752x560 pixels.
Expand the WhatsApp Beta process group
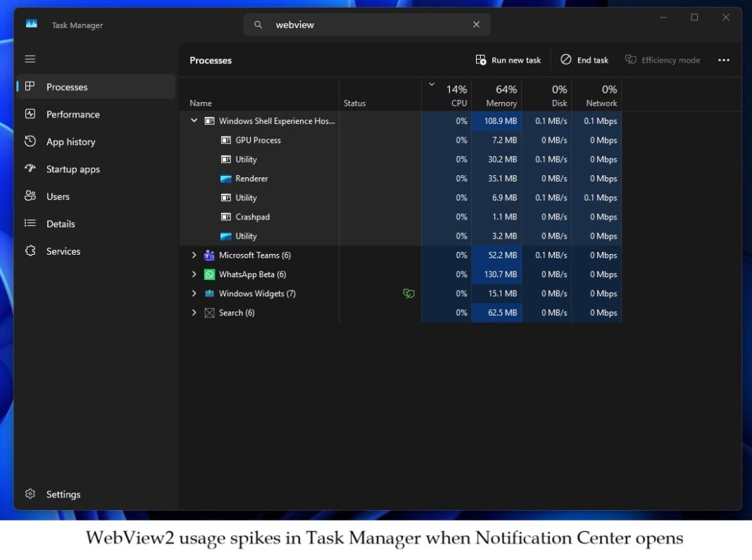pyautogui.click(x=194, y=274)
